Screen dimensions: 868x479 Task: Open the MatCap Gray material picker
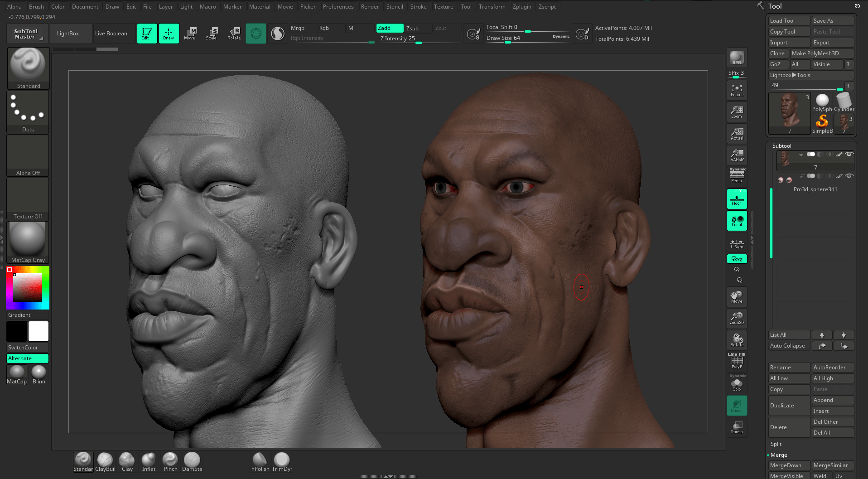[x=28, y=242]
